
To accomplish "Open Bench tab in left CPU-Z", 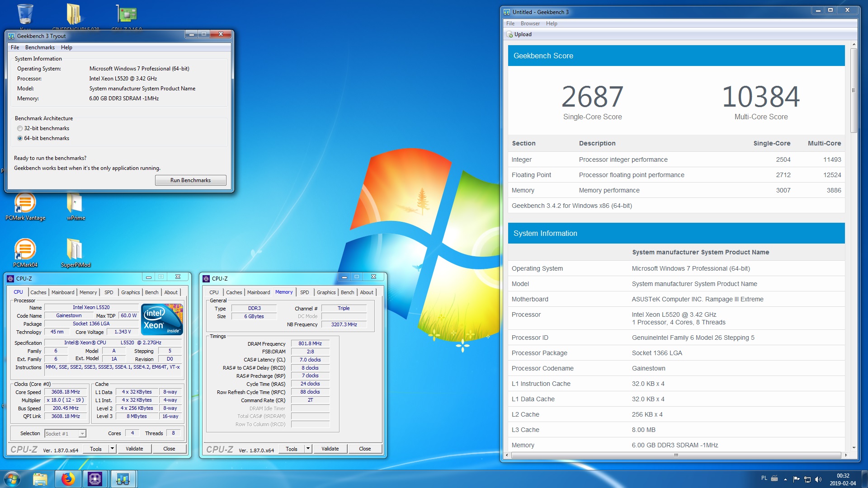I will coord(152,292).
